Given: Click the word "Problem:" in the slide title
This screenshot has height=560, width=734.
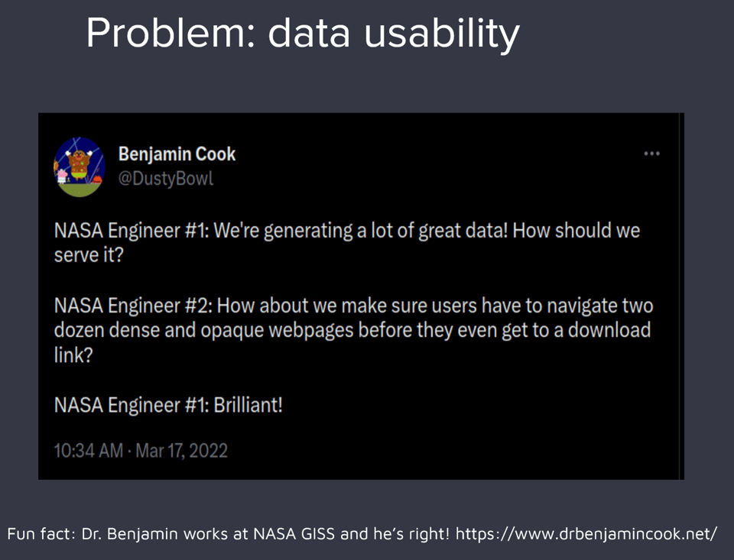Looking at the screenshot, I should point(171,34).
